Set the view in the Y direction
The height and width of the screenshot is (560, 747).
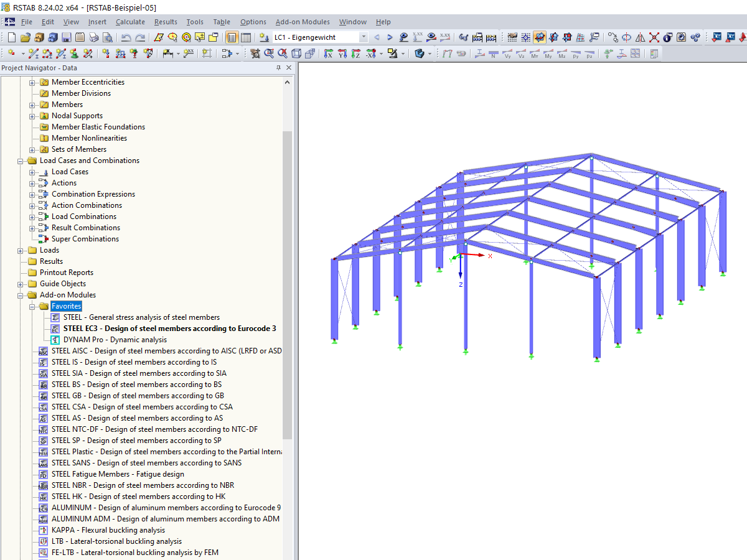342,54
